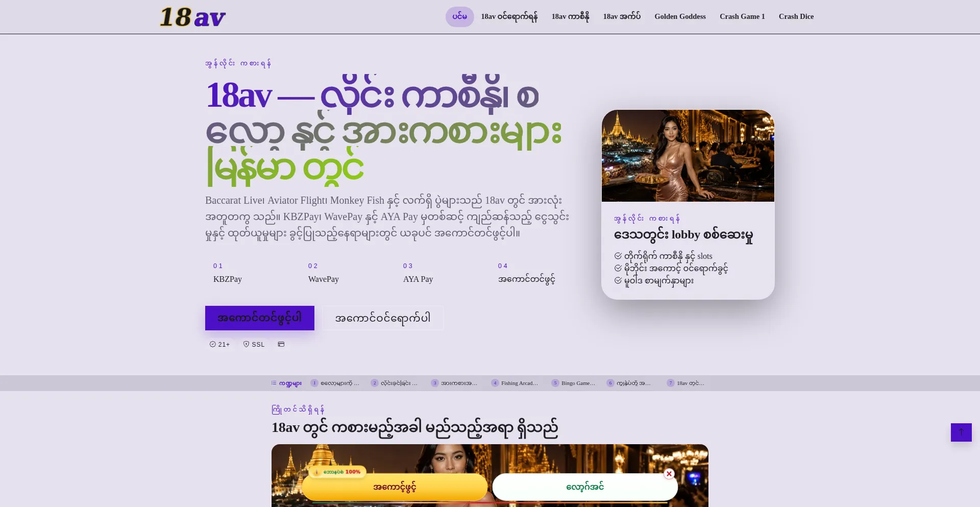Open the '18av အက်ပ်' navigation item

[x=622, y=17]
